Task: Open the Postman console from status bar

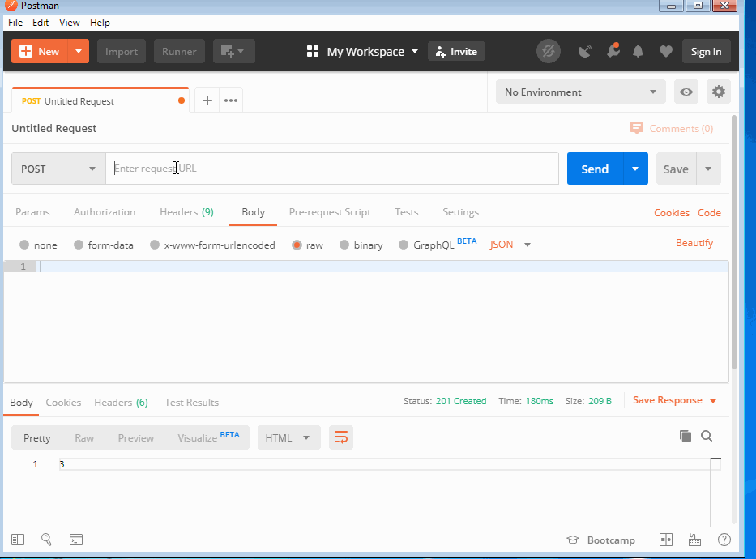Action: [x=76, y=539]
